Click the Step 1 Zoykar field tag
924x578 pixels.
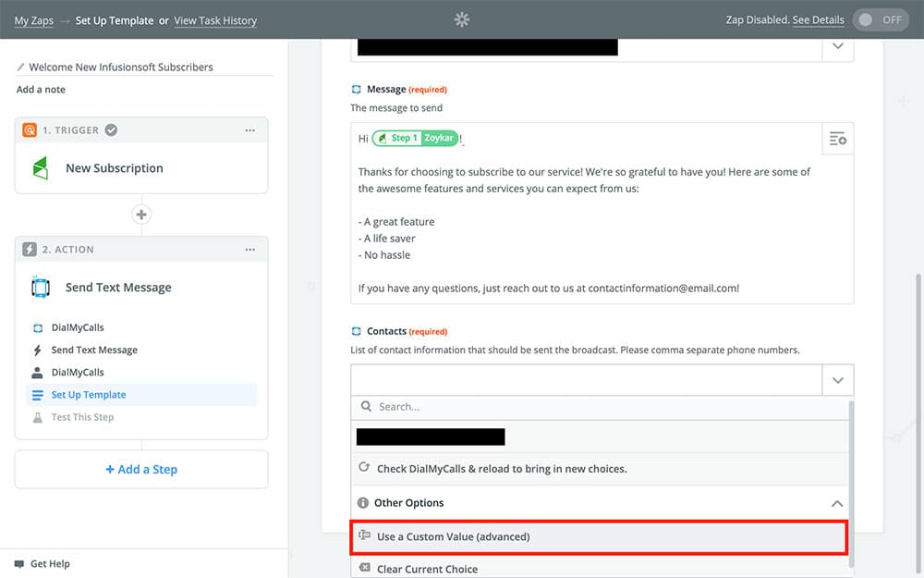point(415,139)
